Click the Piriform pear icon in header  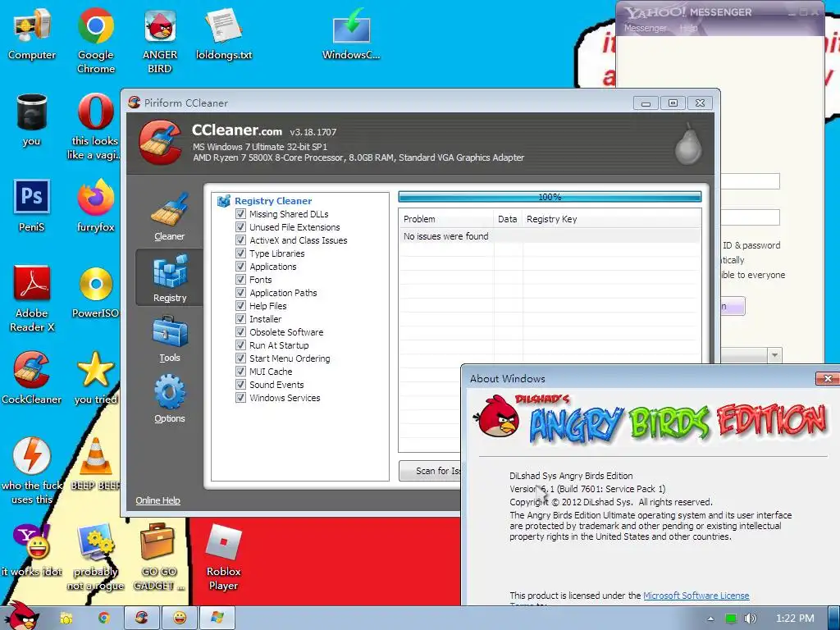coord(688,143)
